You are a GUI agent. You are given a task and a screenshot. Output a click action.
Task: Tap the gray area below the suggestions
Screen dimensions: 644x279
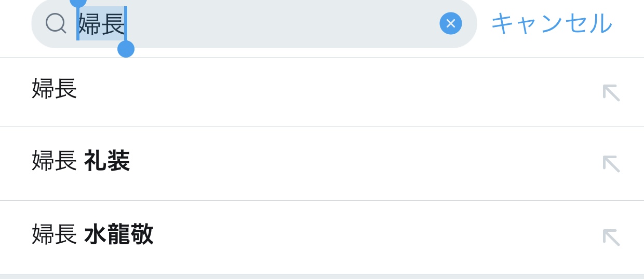[322, 276]
